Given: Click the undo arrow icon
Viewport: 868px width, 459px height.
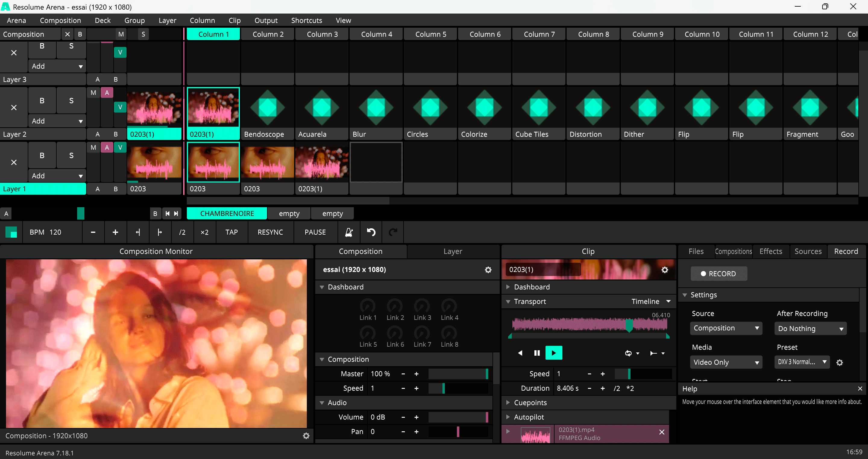Looking at the screenshot, I should click(371, 232).
